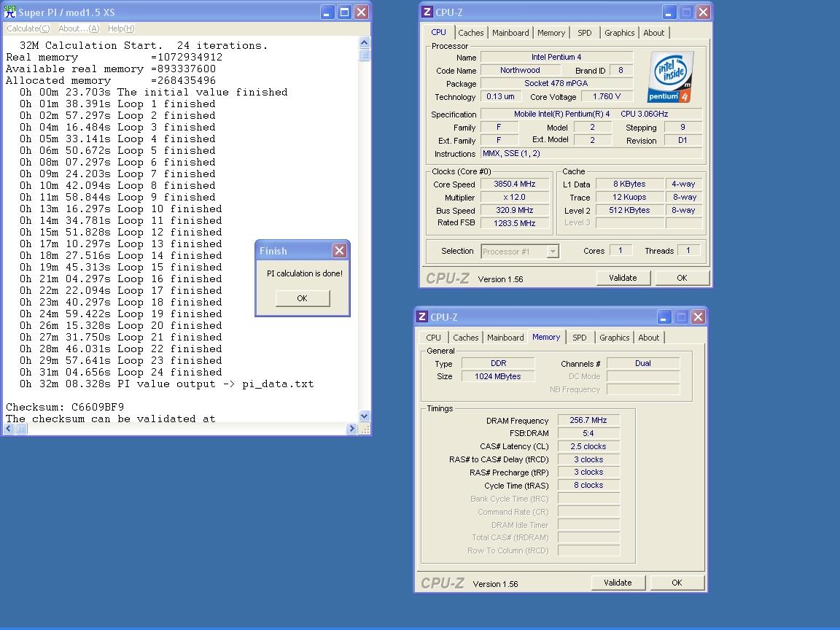
Task: Click the Channels # value Dual
Action: [643, 363]
